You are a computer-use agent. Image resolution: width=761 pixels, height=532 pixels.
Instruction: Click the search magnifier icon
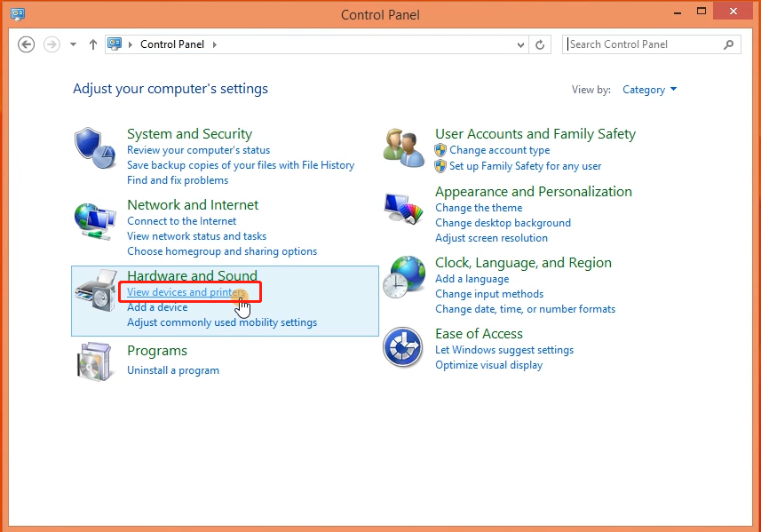(x=728, y=44)
